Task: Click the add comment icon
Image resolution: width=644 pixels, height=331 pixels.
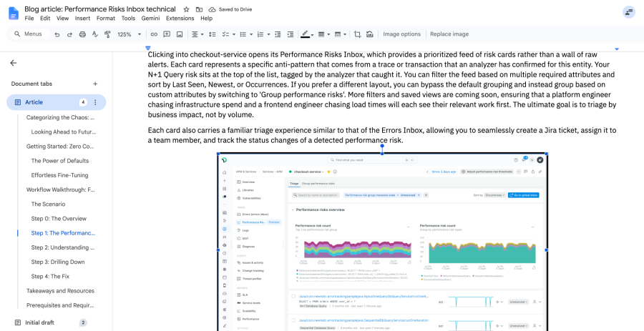Action: pyautogui.click(x=167, y=34)
